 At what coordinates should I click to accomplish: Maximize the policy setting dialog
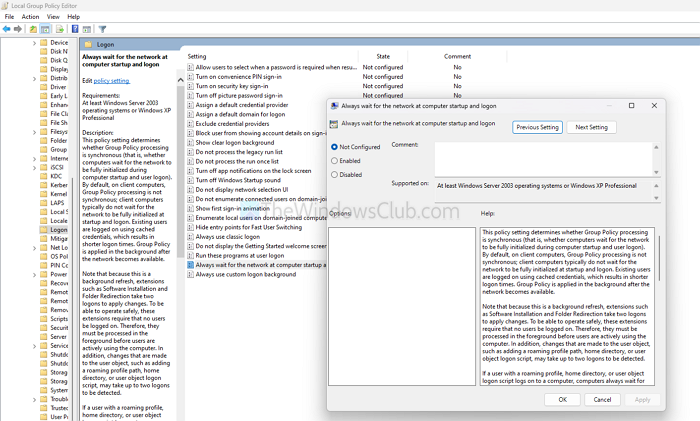[x=631, y=106]
